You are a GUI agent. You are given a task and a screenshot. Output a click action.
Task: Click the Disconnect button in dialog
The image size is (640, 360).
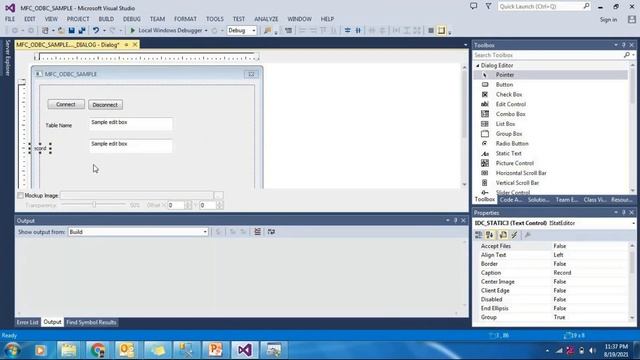[x=105, y=105]
